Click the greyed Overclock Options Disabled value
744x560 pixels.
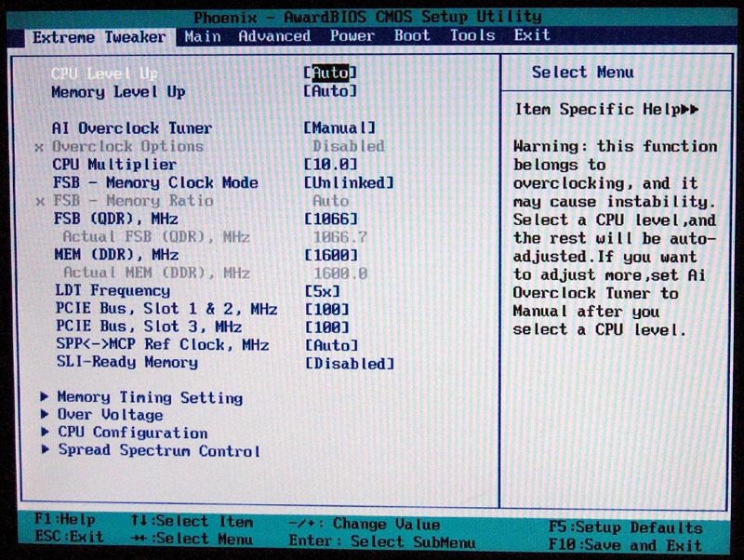pos(348,146)
